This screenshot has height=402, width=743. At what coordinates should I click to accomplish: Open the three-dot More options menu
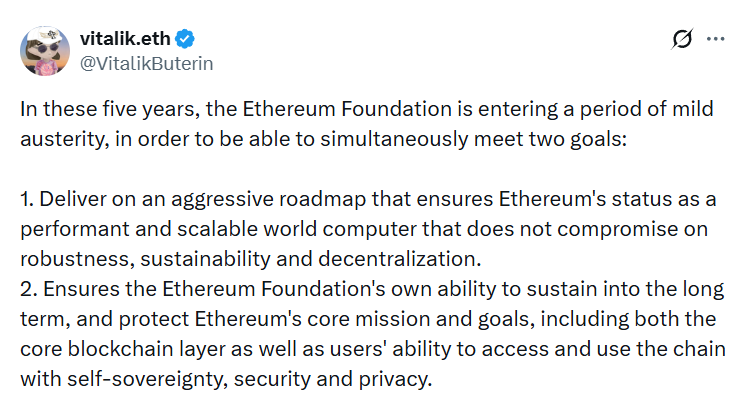click(715, 39)
